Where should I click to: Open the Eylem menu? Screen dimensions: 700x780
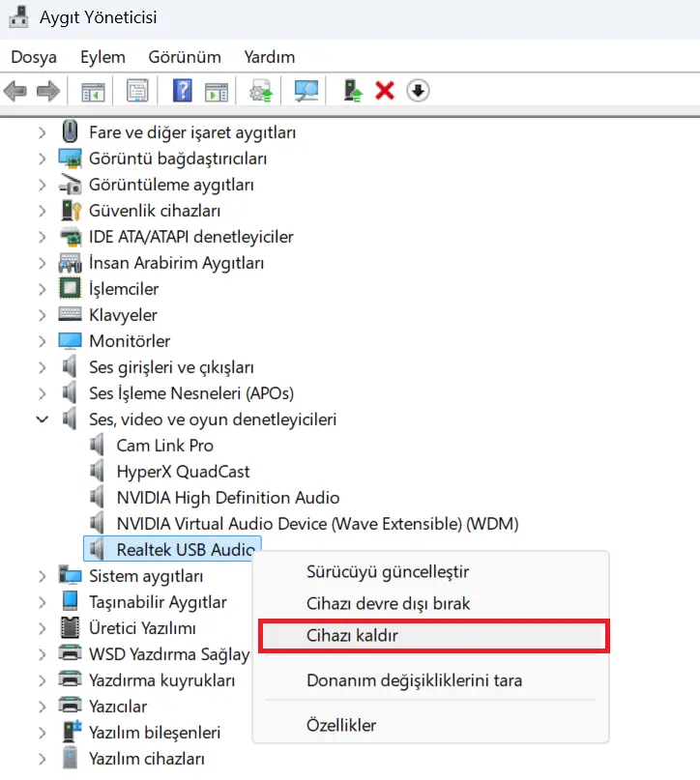[x=102, y=57]
